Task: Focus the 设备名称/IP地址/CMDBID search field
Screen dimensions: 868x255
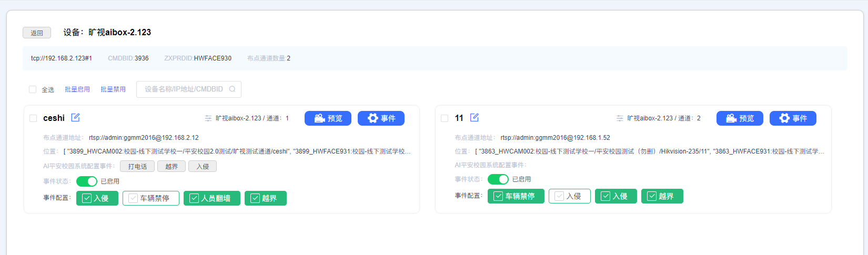Action: click(x=184, y=89)
